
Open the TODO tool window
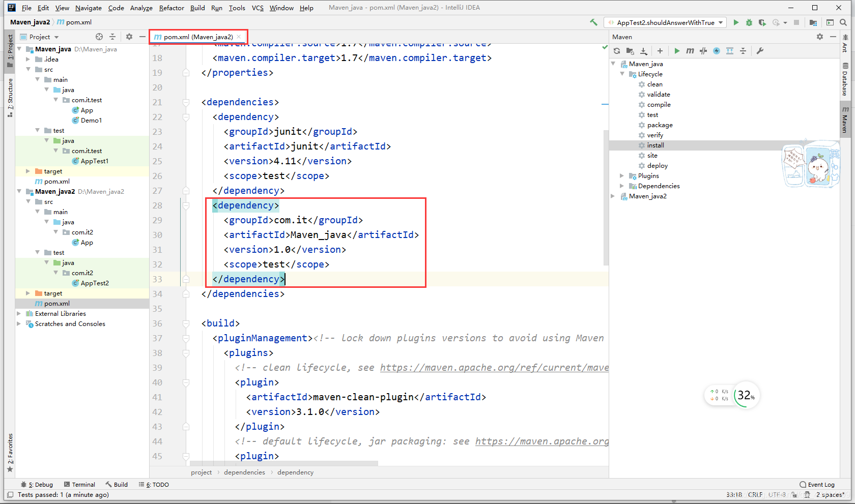tap(154, 485)
